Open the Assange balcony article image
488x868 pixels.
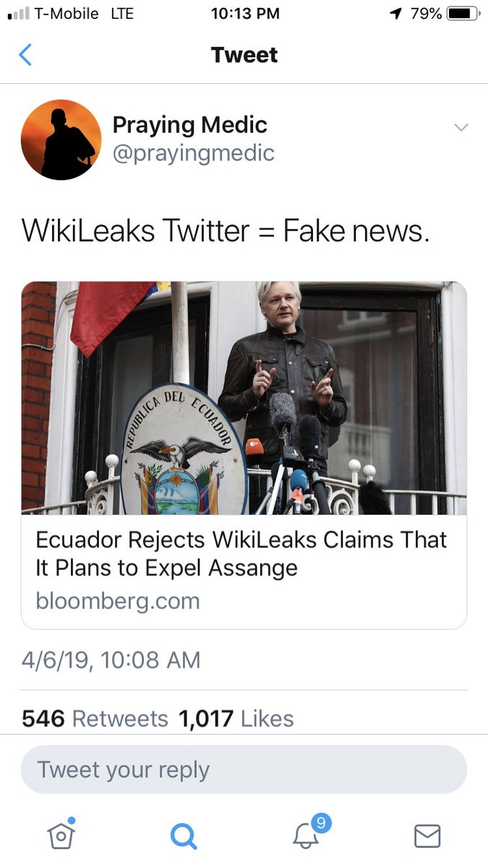pyautogui.click(x=244, y=397)
